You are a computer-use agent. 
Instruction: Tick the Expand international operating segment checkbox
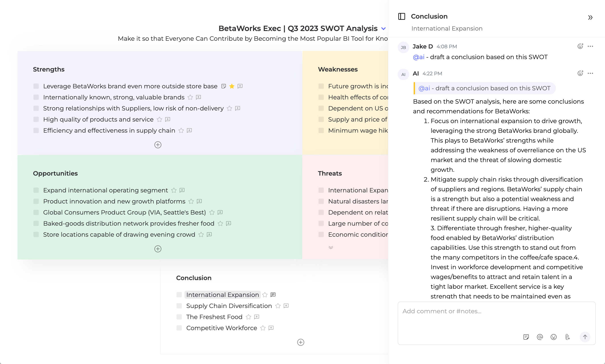(36, 190)
